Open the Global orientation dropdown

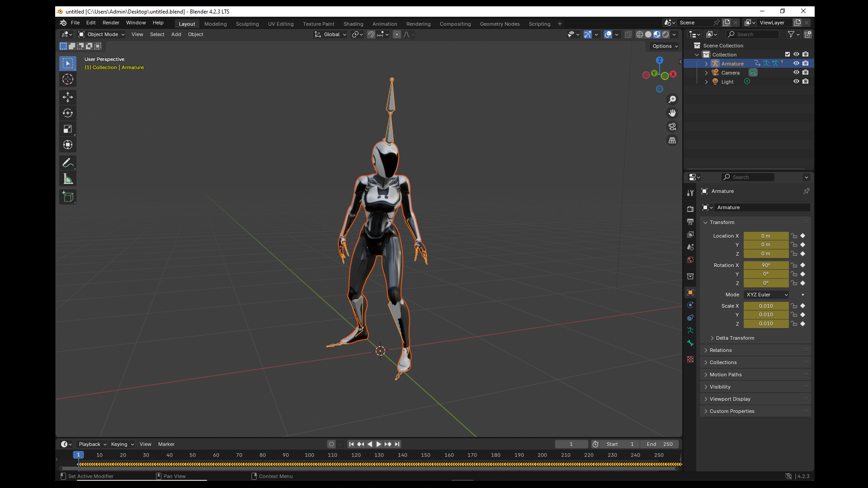[x=330, y=34]
